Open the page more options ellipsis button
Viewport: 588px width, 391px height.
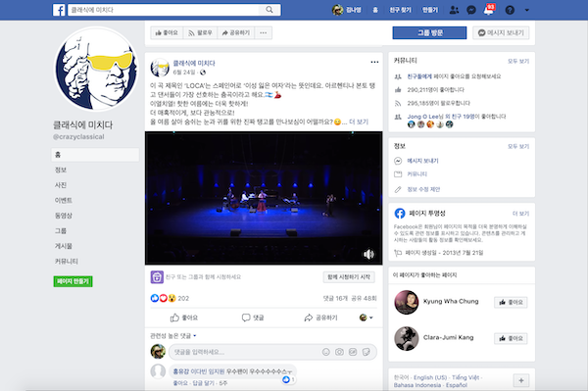264,33
